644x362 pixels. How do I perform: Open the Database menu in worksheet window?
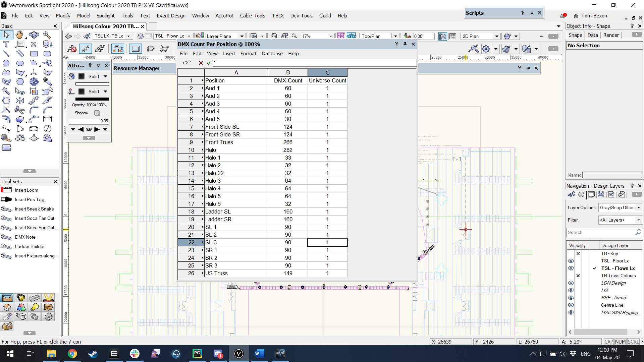pos(272,54)
